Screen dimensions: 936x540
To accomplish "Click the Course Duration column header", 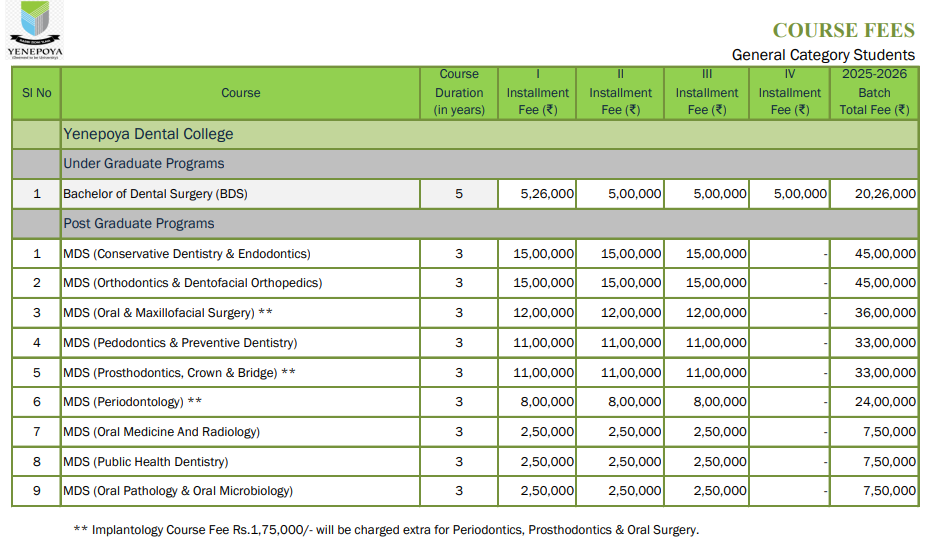I will [459, 92].
